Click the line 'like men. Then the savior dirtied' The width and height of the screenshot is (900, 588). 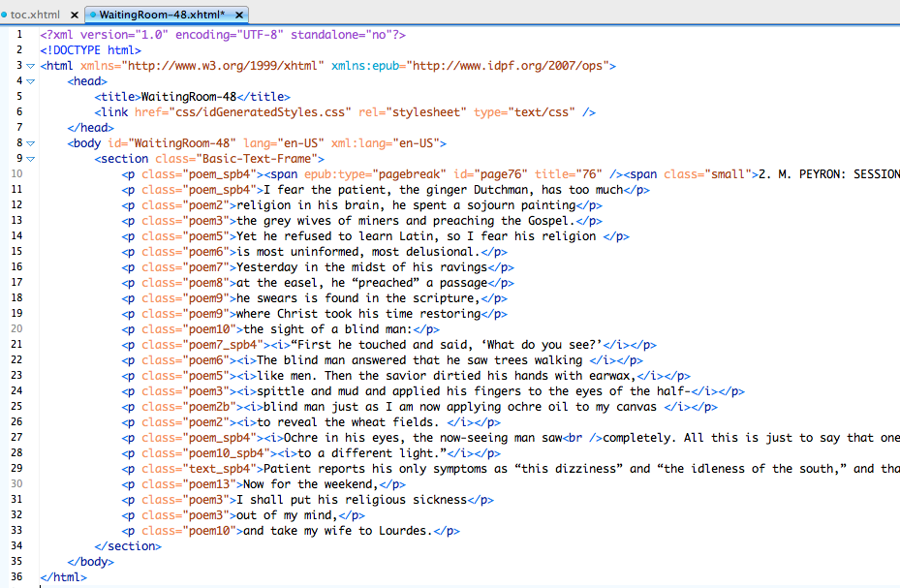[x=406, y=376]
